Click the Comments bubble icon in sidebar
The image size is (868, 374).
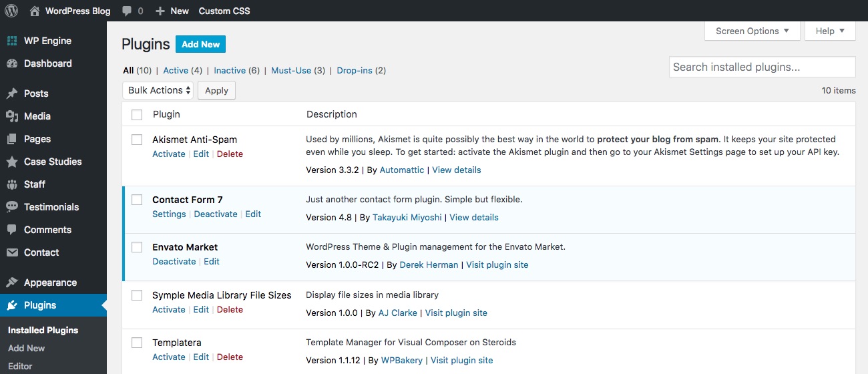coord(12,230)
